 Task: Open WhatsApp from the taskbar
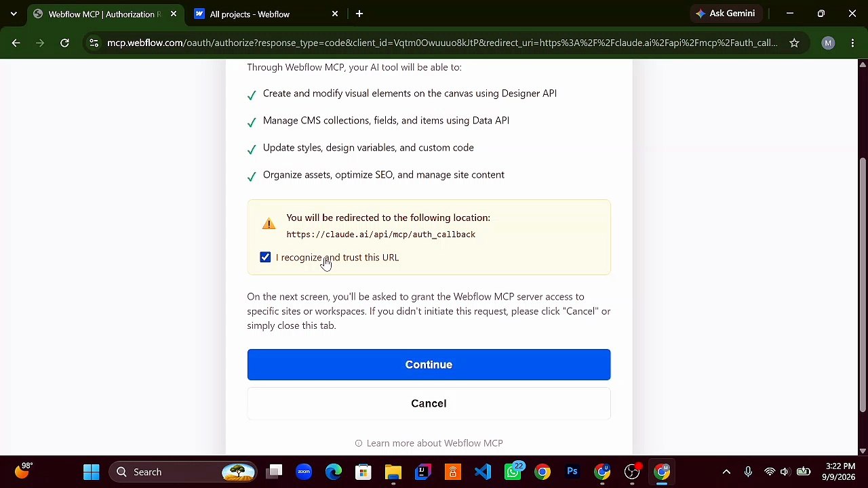[x=514, y=472]
